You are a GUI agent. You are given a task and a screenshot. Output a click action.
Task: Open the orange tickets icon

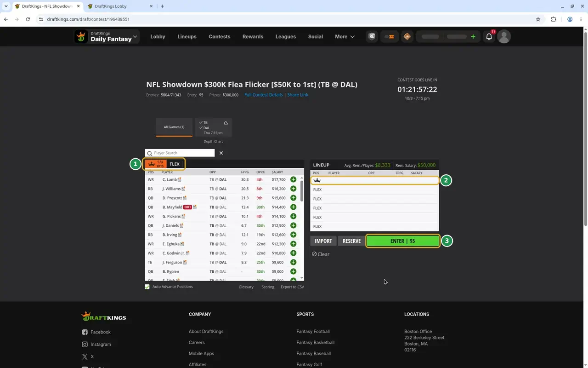[x=390, y=37]
